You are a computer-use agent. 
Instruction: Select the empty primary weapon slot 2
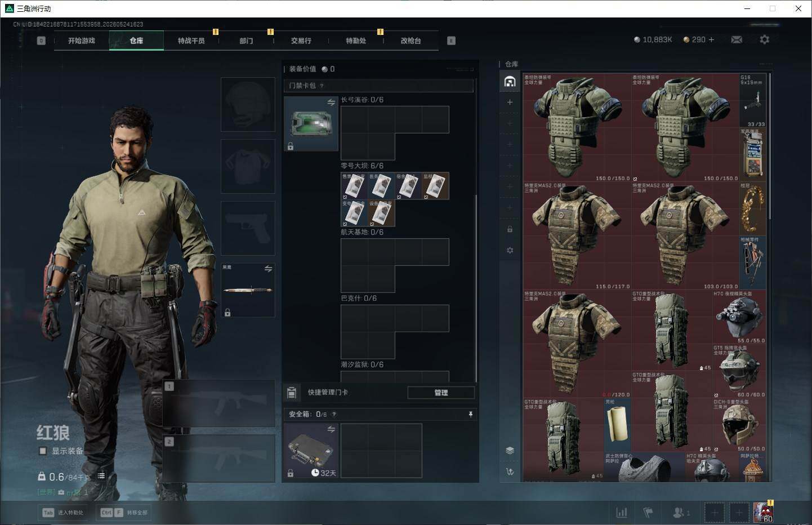click(219, 458)
